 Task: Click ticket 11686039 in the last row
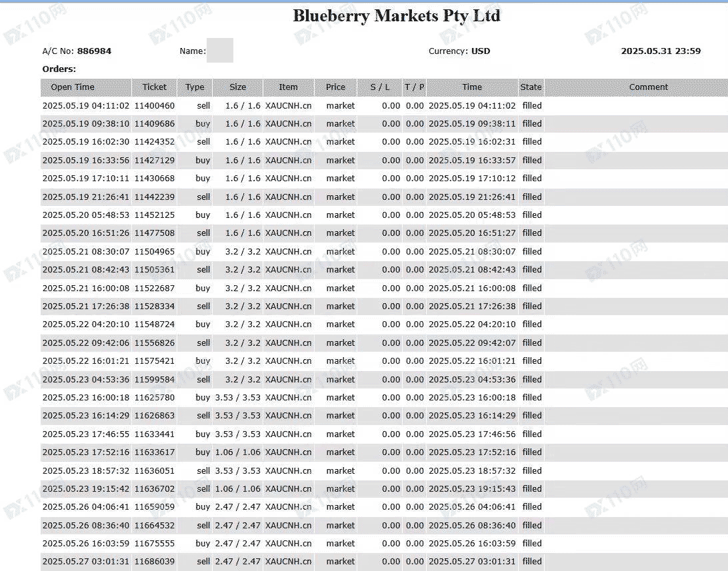[154, 562]
